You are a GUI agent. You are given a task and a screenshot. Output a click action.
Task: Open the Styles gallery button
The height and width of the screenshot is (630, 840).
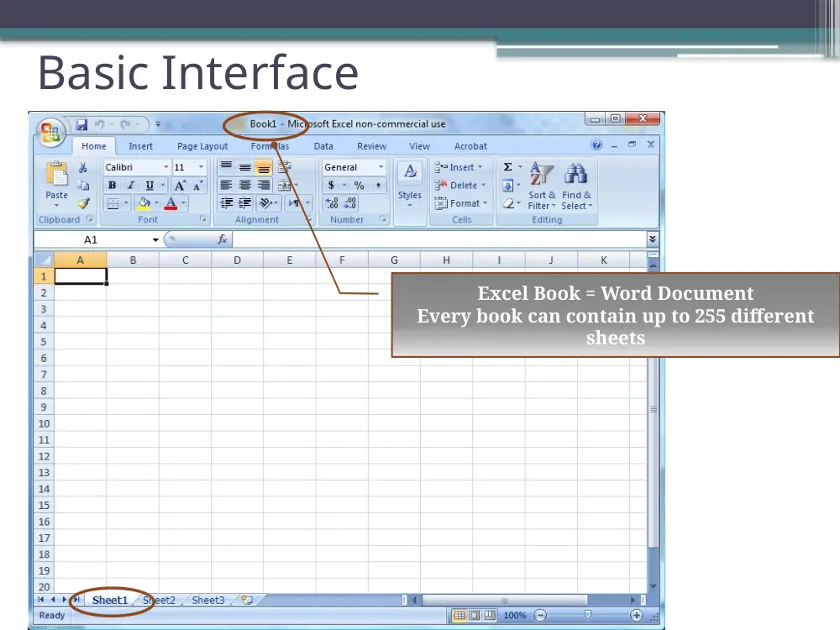(410, 186)
